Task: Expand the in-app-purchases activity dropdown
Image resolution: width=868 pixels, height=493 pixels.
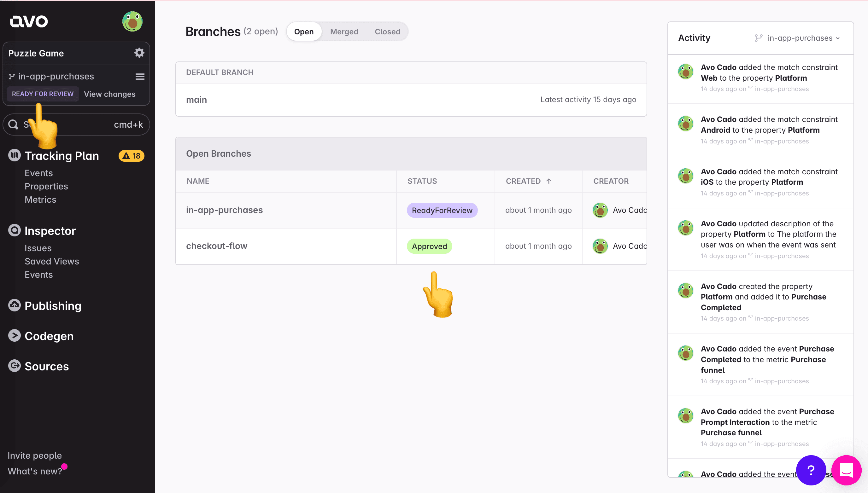Action: [x=798, y=38]
